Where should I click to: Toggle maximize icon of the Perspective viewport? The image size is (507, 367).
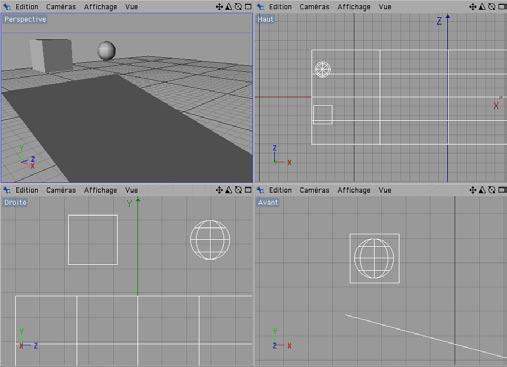pos(248,7)
